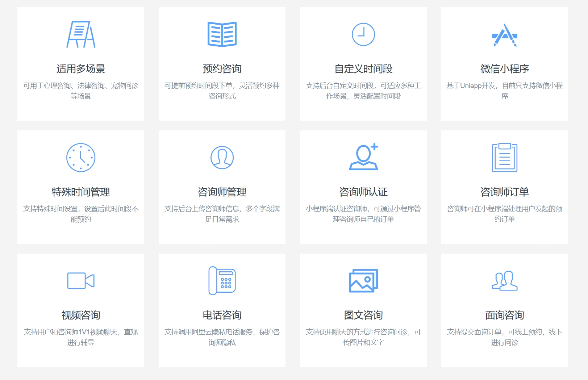Click the video camera icon above 视频咨询
The width and height of the screenshot is (588, 380).
[80, 281]
